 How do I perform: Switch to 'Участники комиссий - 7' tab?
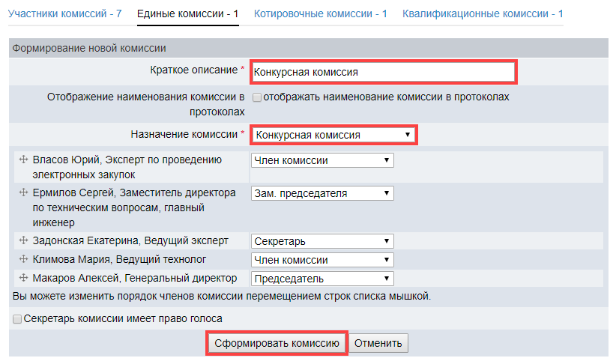(64, 13)
